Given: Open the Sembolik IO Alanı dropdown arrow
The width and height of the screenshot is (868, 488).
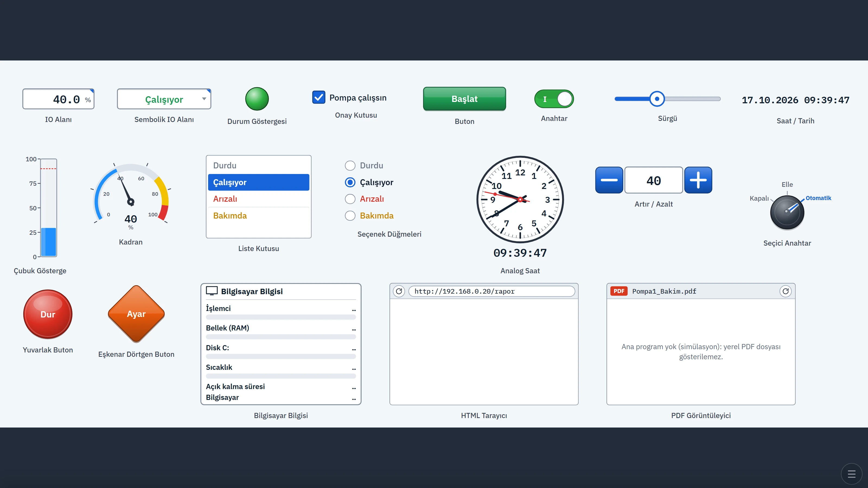Looking at the screenshot, I should [x=204, y=99].
